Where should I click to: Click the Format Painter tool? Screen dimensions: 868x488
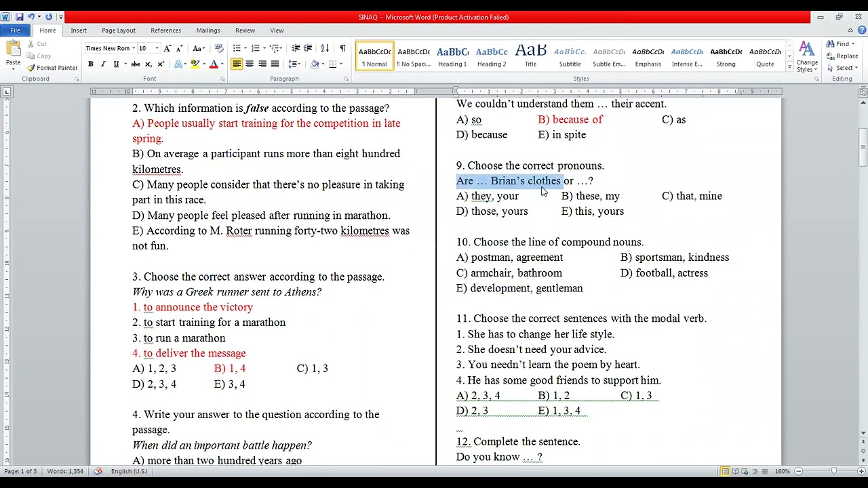point(53,68)
